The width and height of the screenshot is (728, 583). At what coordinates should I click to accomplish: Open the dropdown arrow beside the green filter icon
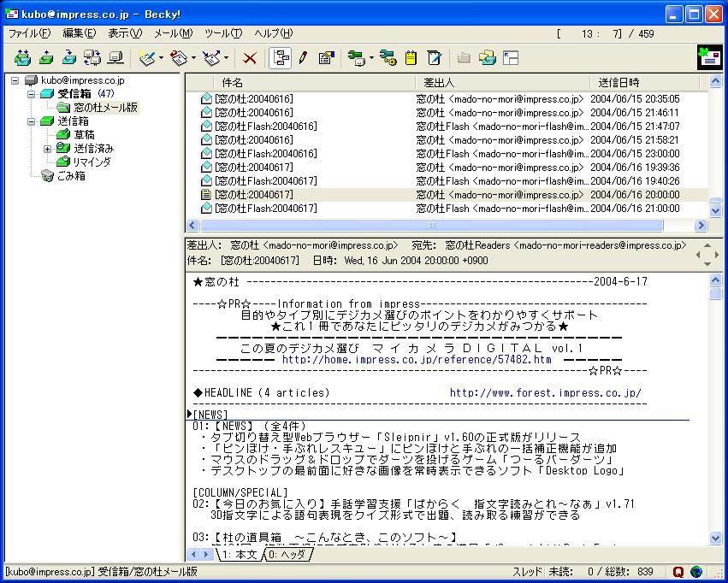[x=371, y=58]
